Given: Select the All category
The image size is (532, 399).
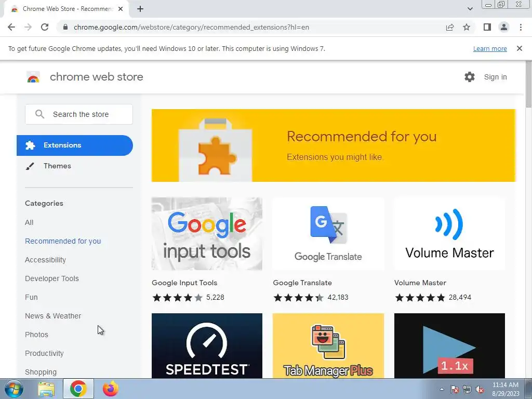Looking at the screenshot, I should (29, 222).
